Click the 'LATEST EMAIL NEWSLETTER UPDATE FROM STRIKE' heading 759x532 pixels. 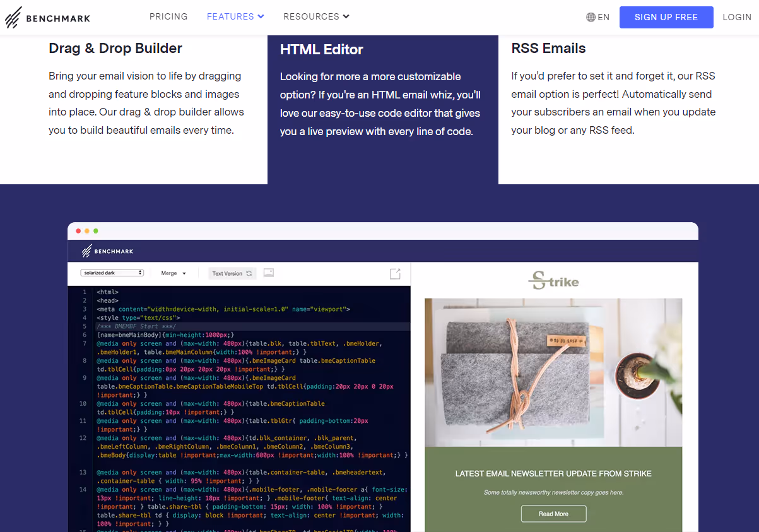(x=553, y=473)
